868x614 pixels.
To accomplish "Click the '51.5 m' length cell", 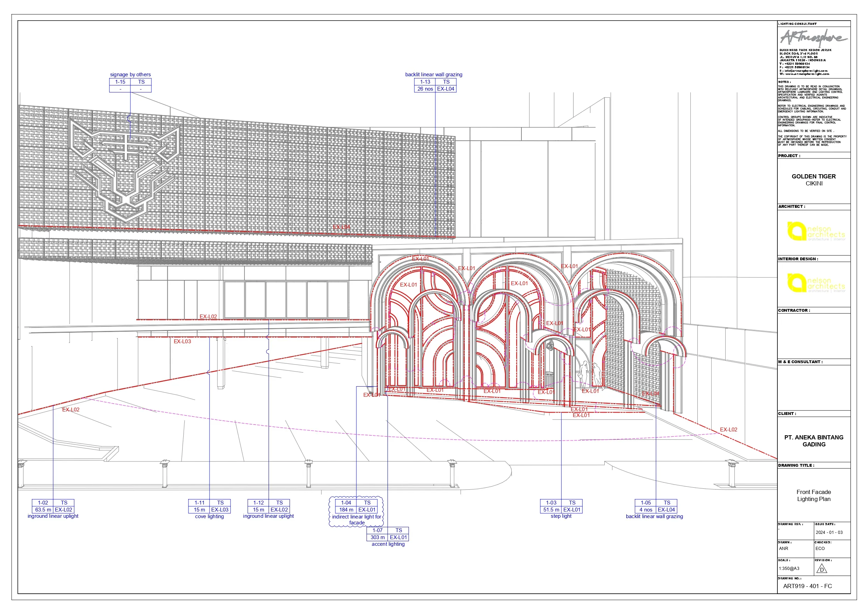I will point(551,510).
